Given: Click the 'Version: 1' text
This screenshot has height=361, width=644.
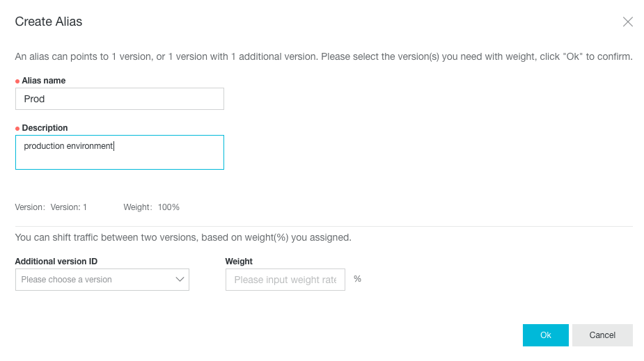Looking at the screenshot, I should (x=69, y=207).
